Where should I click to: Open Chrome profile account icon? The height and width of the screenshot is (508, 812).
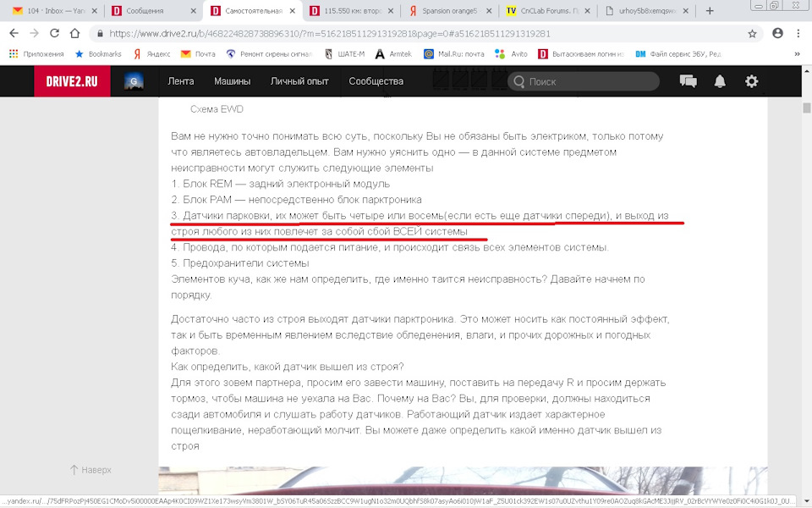pyautogui.click(x=777, y=34)
